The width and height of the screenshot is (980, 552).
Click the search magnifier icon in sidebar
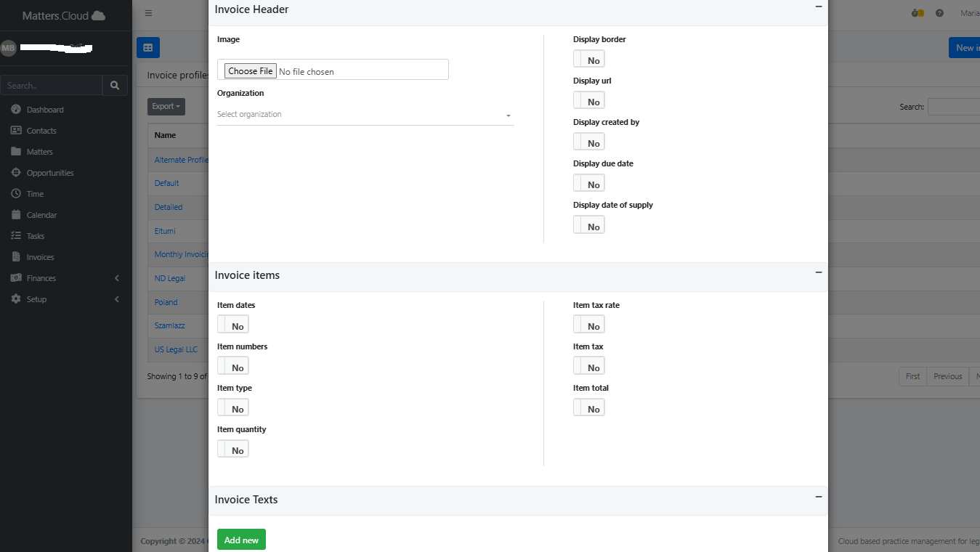(x=115, y=85)
